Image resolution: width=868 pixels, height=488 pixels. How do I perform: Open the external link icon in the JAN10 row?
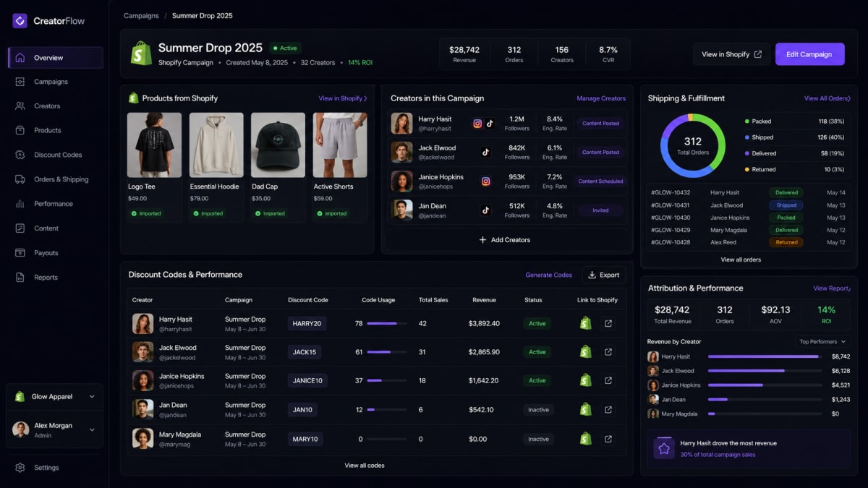[608, 409]
